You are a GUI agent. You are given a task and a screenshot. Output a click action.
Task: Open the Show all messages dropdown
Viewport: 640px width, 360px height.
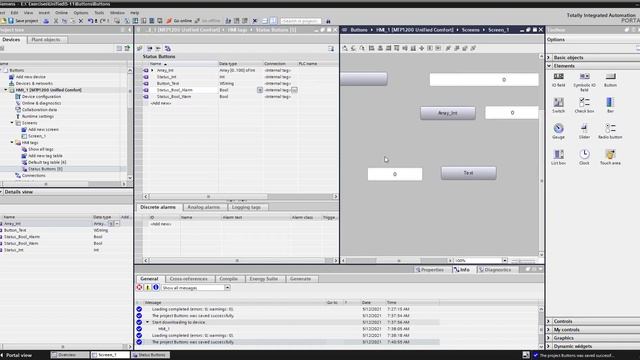click(227, 288)
